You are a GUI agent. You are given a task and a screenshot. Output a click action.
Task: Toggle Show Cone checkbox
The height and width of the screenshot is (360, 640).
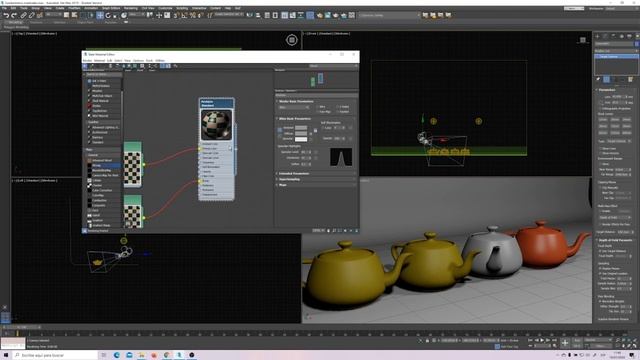click(600, 149)
